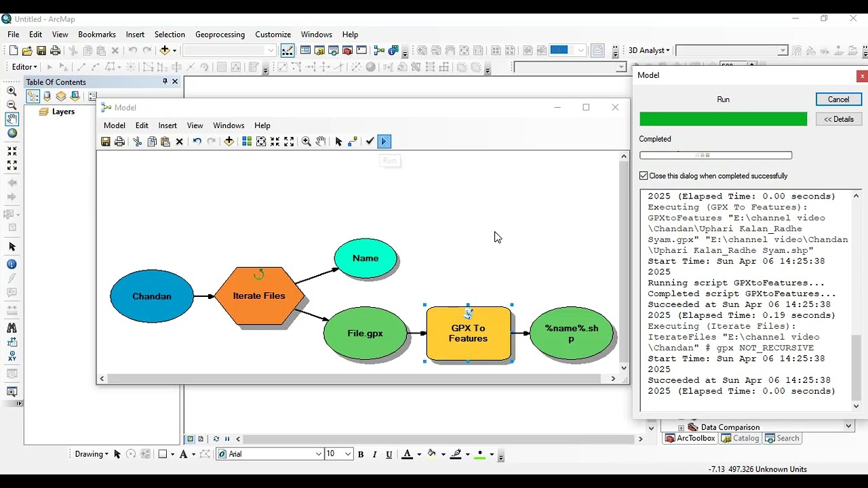Image resolution: width=868 pixels, height=488 pixels.
Task: Open the Customize menu in ArcMap
Action: (273, 35)
